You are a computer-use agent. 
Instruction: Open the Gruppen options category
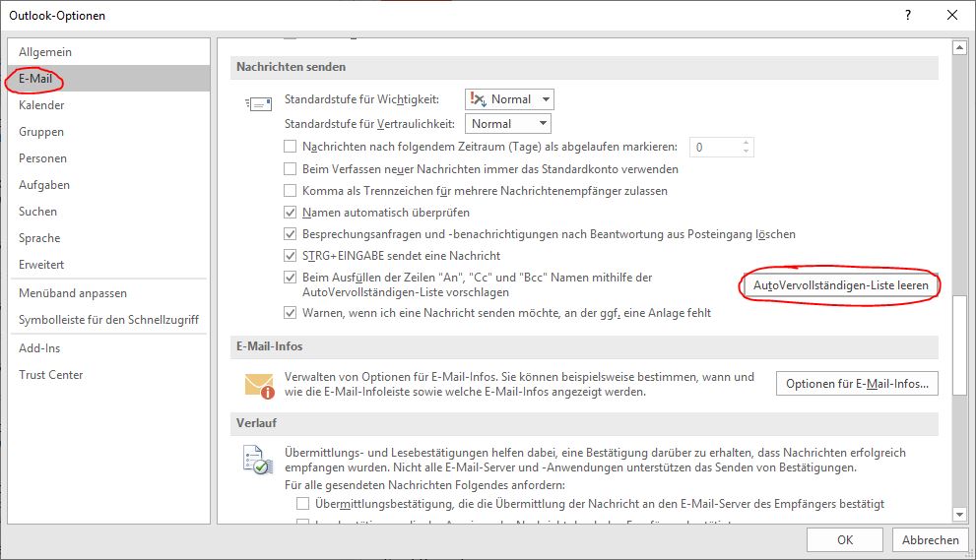tap(109, 132)
